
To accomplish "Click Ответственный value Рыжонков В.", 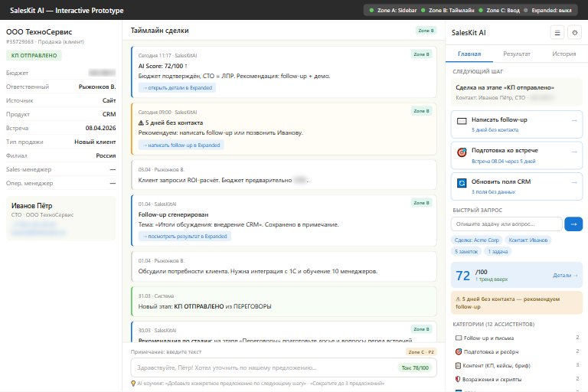I will [96, 87].
